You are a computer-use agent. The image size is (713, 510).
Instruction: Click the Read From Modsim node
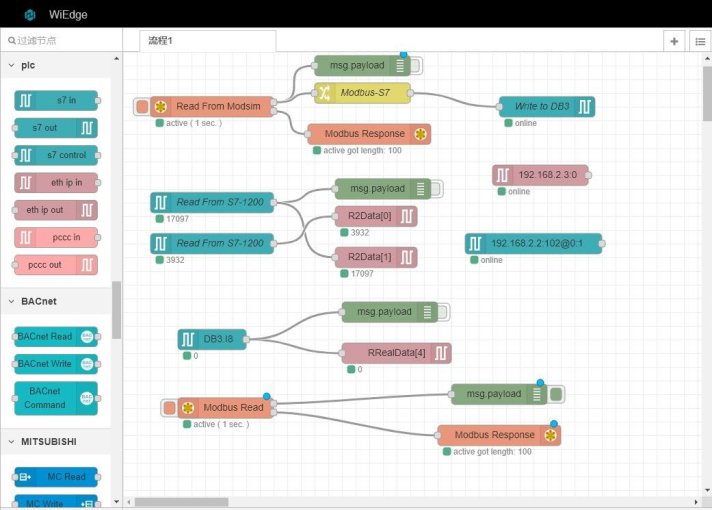click(212, 106)
